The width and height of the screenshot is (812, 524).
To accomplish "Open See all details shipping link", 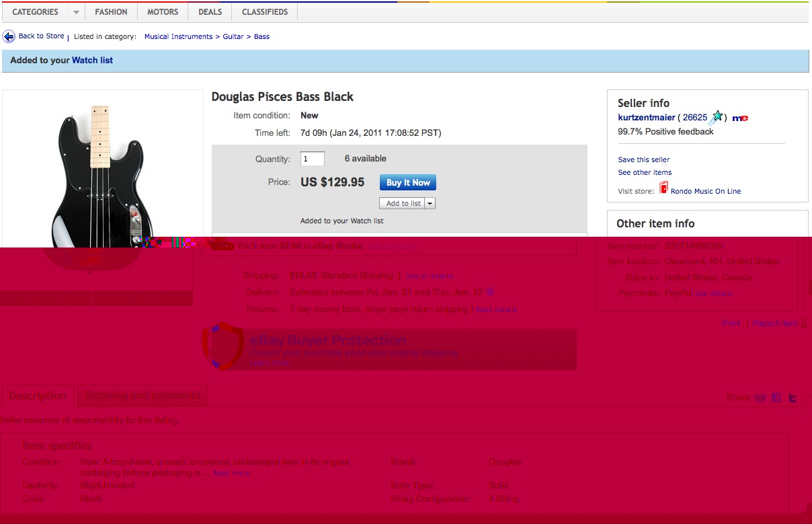I will (x=429, y=276).
